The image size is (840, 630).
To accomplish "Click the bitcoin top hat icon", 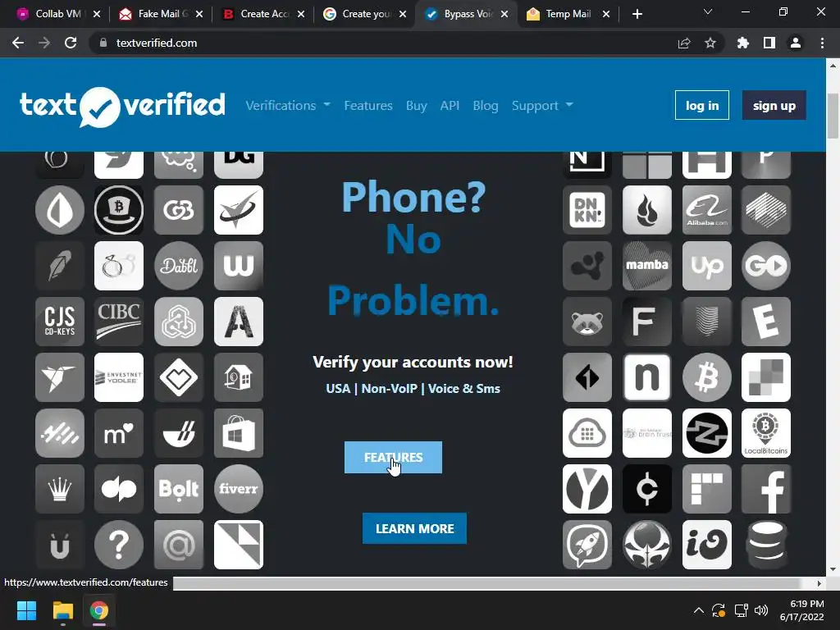I will [119, 210].
